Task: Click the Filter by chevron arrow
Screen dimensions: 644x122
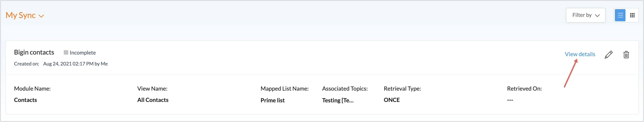Action: [x=597, y=16]
